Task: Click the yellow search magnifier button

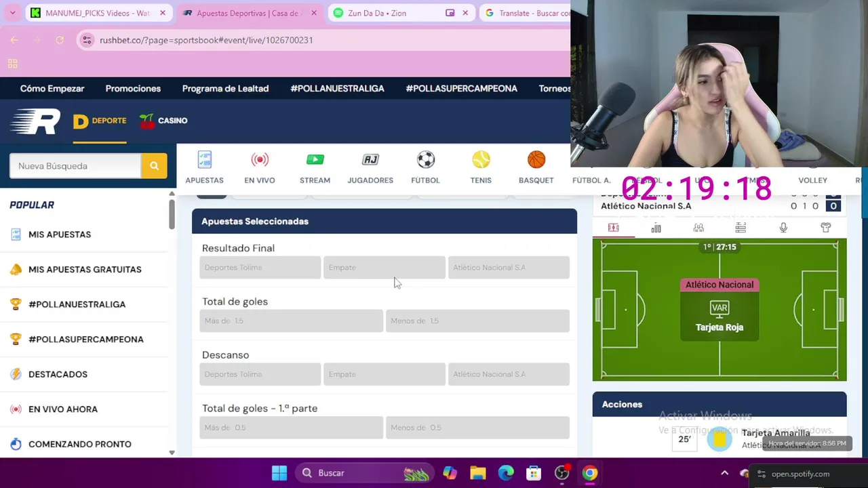Action: coord(154,165)
